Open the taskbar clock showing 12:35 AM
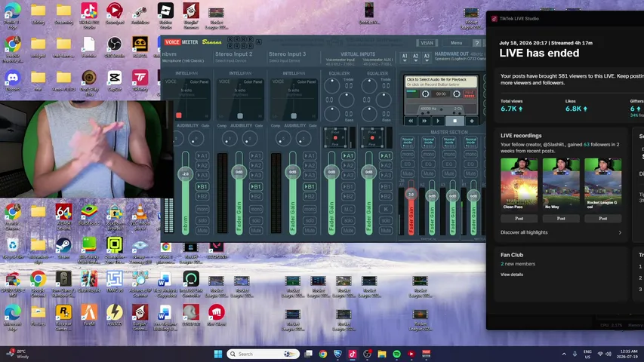 (627, 354)
